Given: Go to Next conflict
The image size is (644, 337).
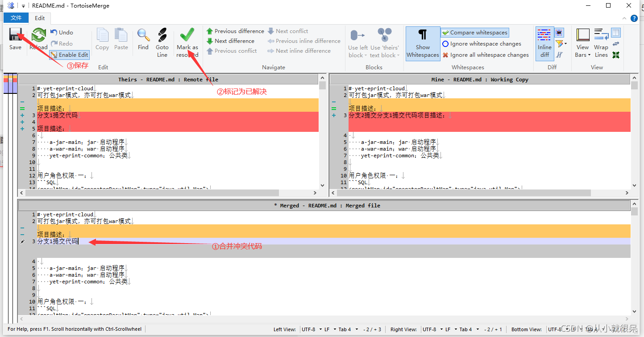Looking at the screenshot, I should tap(288, 31).
